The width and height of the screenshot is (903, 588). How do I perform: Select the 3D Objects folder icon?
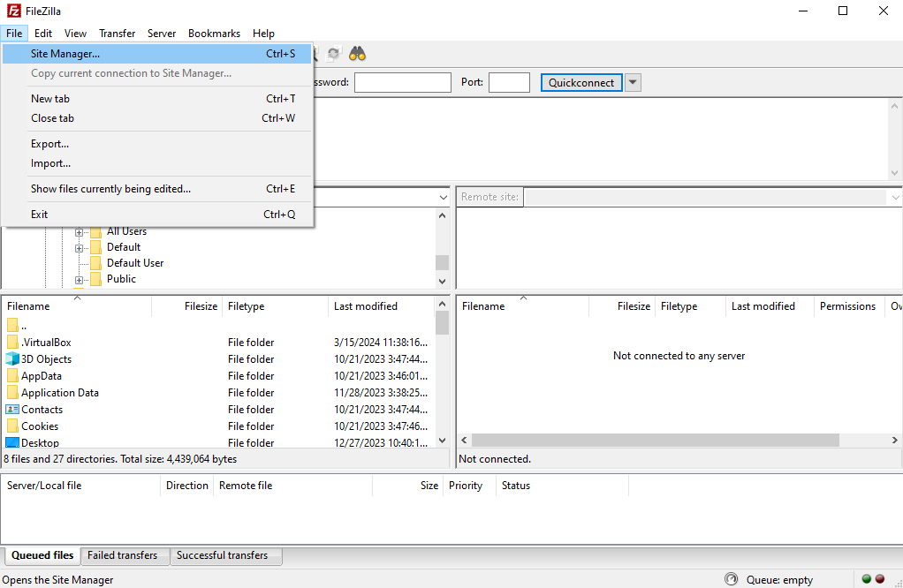12,359
